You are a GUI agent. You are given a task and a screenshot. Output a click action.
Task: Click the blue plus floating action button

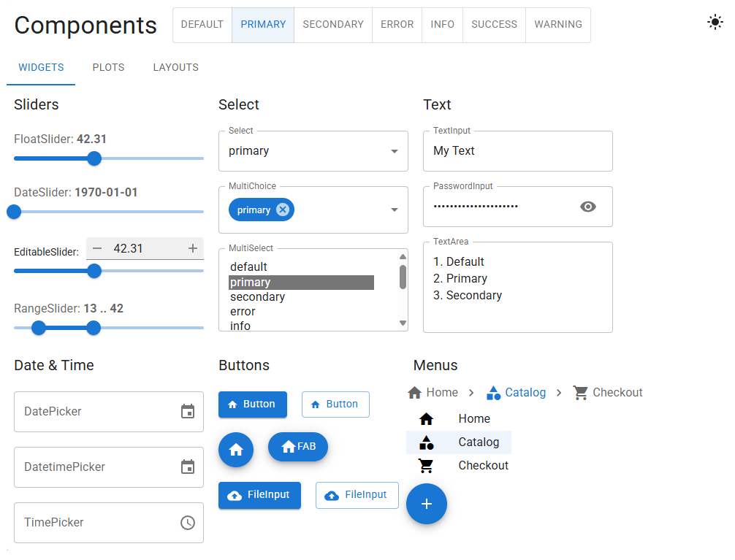coord(426,504)
